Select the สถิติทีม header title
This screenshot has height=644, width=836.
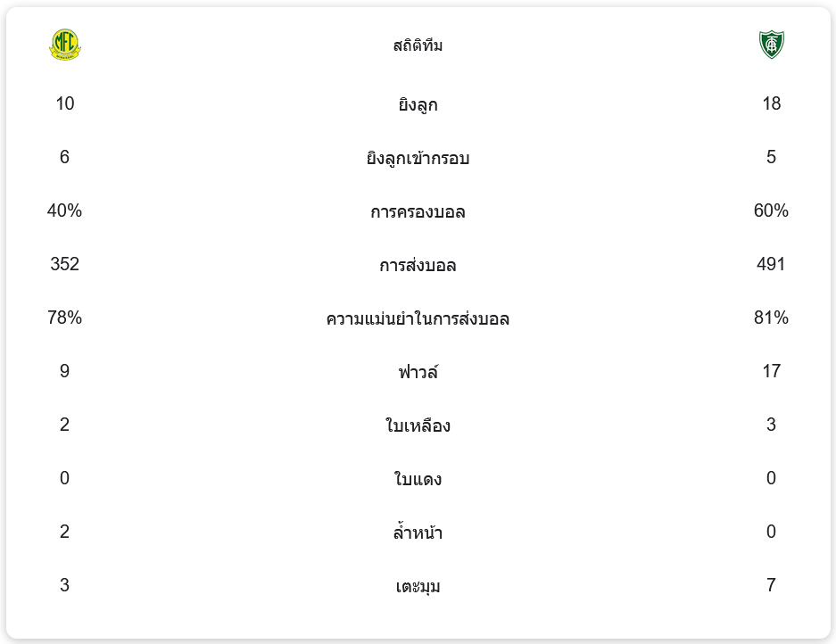pyautogui.click(x=418, y=45)
